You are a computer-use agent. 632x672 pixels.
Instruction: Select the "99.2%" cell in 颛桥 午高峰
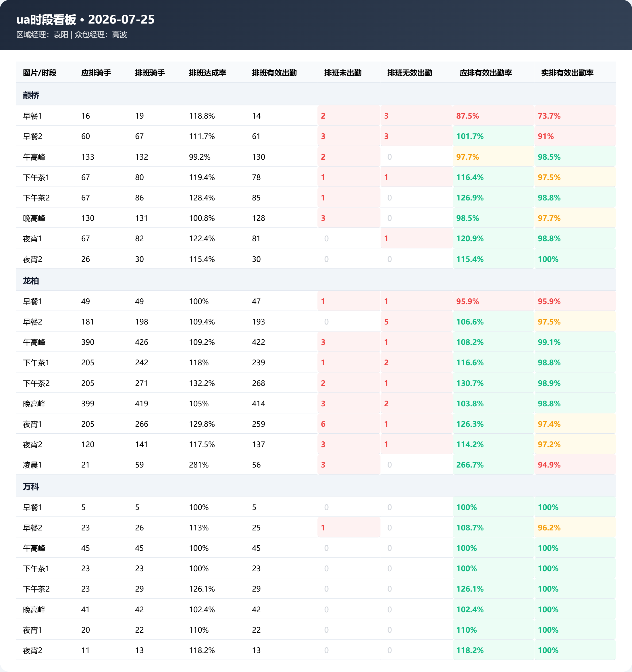pos(200,157)
